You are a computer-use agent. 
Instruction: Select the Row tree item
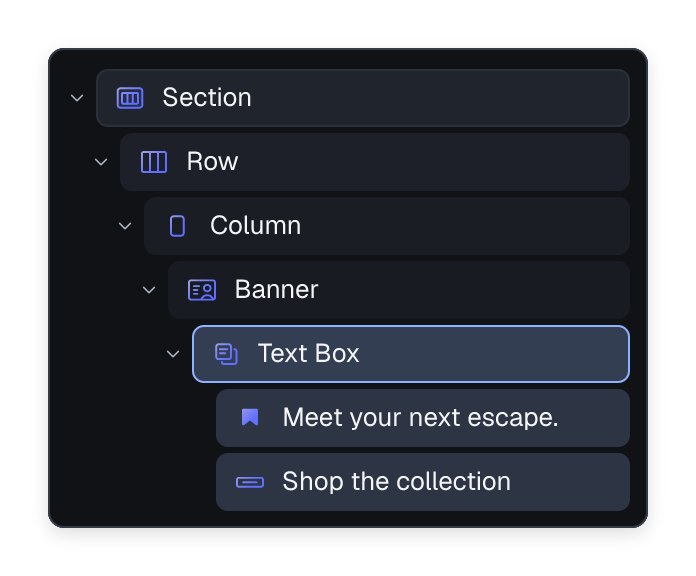coord(375,162)
